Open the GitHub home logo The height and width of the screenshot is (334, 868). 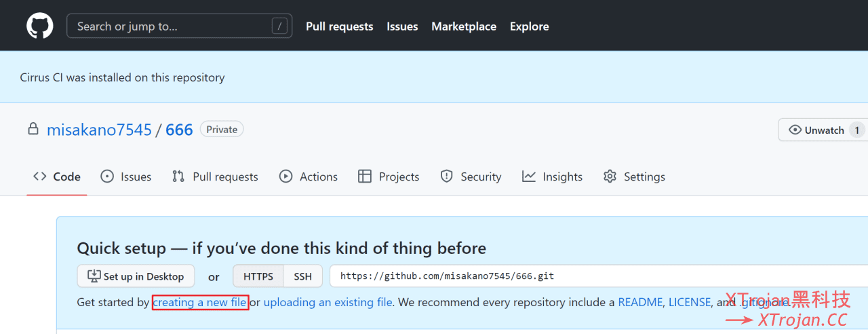tap(39, 26)
